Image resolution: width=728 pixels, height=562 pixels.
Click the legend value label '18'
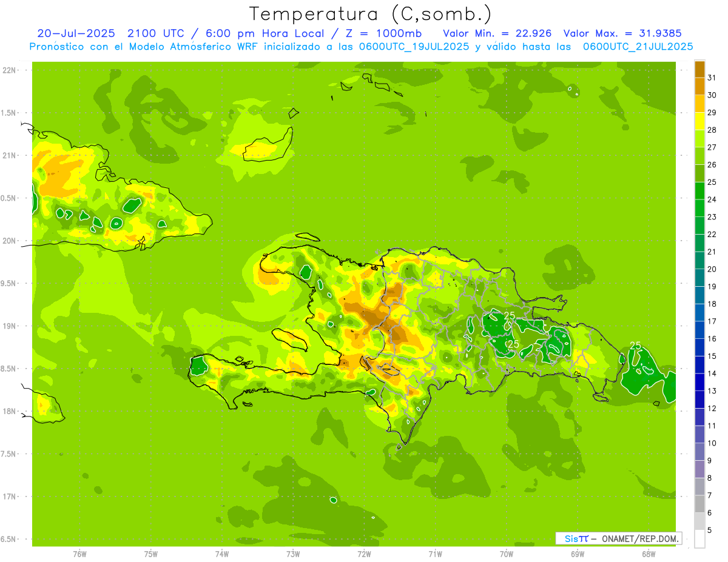(712, 304)
